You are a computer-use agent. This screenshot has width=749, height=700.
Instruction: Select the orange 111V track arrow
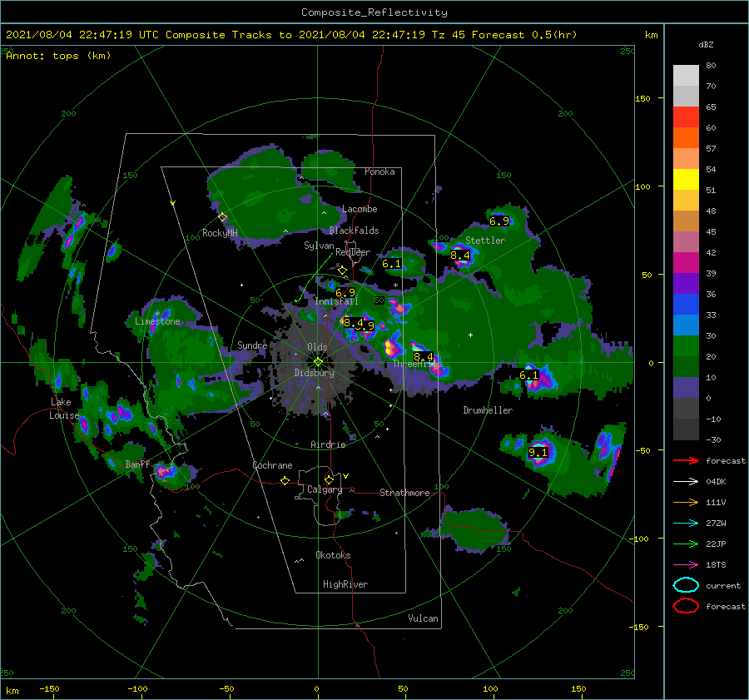tap(686, 502)
